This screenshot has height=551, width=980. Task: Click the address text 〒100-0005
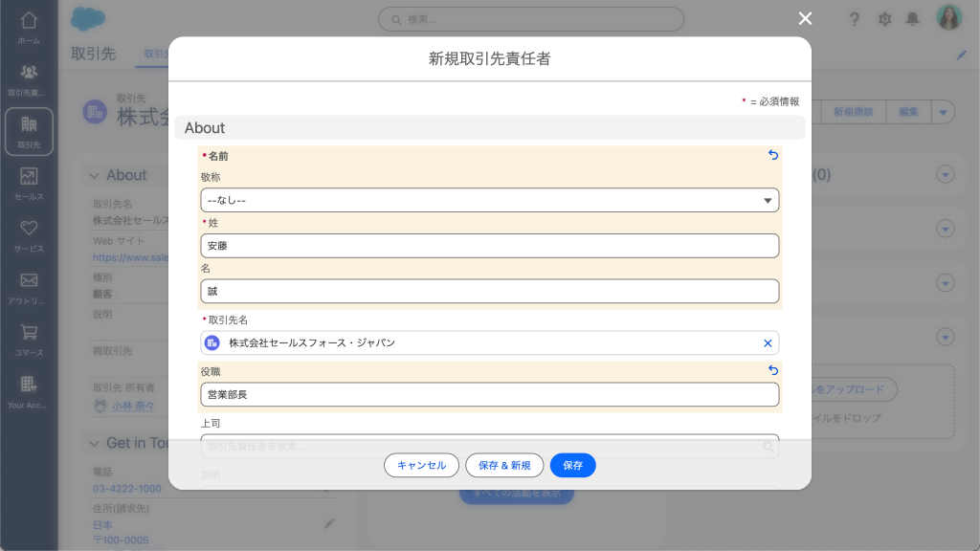pyautogui.click(x=121, y=540)
